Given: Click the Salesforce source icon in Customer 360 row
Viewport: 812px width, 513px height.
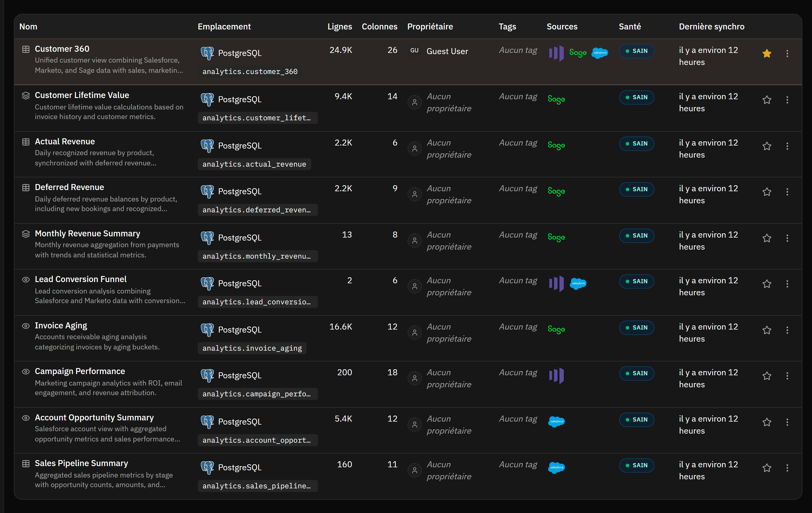Looking at the screenshot, I should pyautogui.click(x=600, y=53).
